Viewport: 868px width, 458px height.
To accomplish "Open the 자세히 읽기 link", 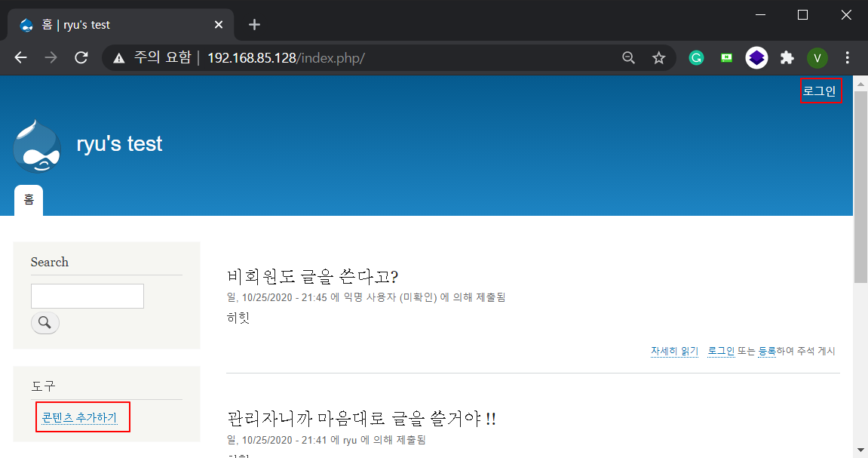I will coord(674,351).
